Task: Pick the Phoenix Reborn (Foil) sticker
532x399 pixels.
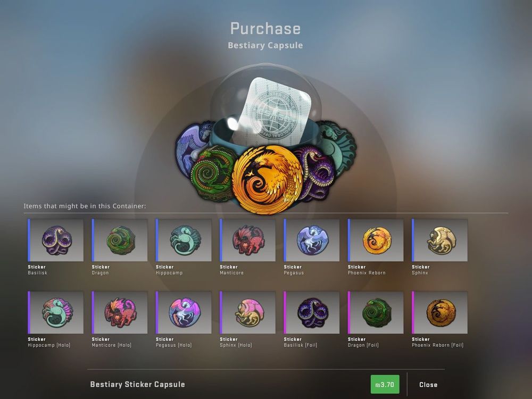Action: click(440, 312)
